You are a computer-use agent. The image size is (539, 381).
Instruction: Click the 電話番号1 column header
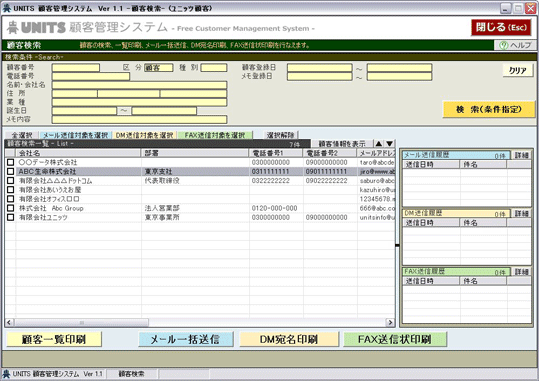276,153
